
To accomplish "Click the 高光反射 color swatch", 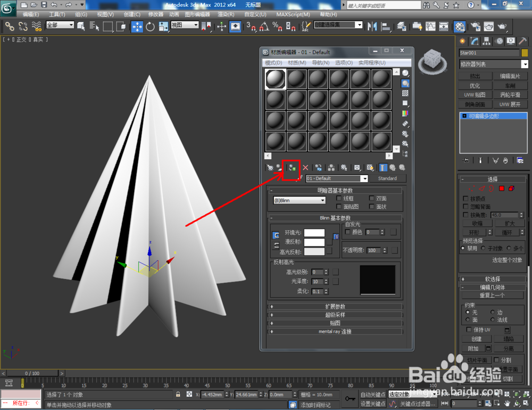I will [314, 252].
